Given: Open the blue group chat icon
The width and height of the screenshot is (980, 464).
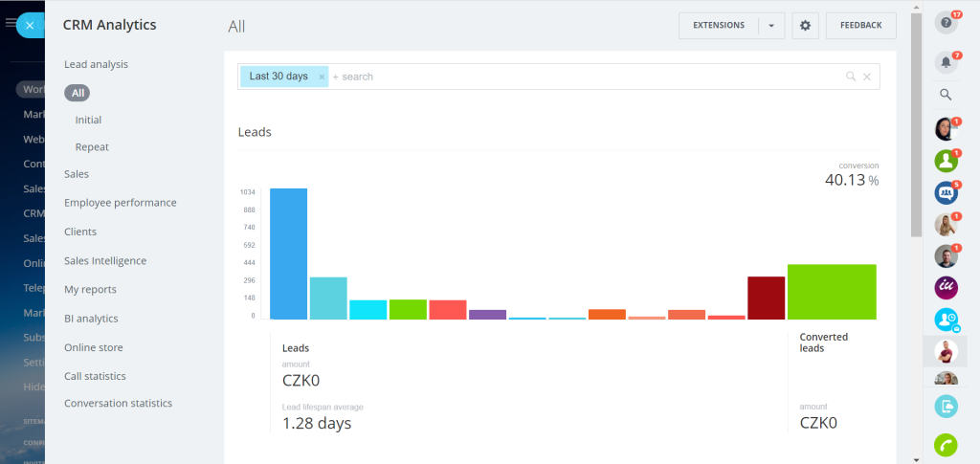Looking at the screenshot, I should 946,193.
